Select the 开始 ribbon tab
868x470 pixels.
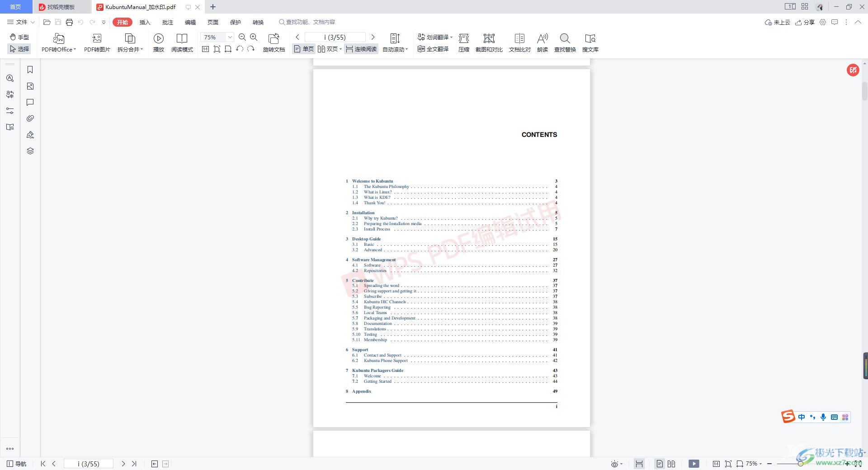point(122,22)
